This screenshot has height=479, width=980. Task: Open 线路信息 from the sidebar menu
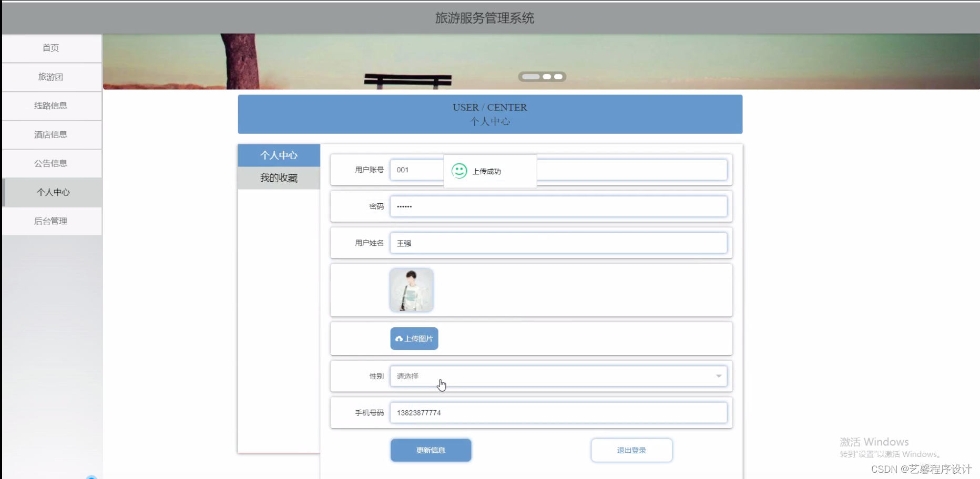click(x=51, y=106)
